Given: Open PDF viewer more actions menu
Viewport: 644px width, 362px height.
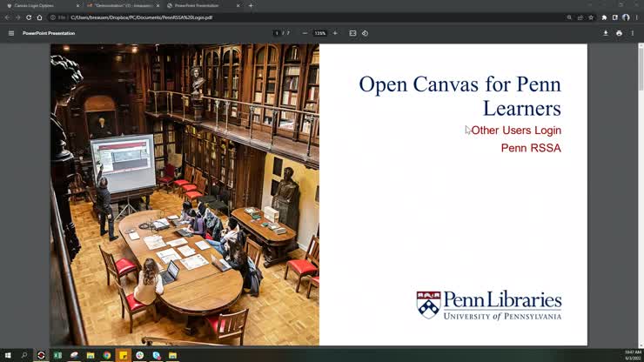Looking at the screenshot, I should [x=633, y=33].
